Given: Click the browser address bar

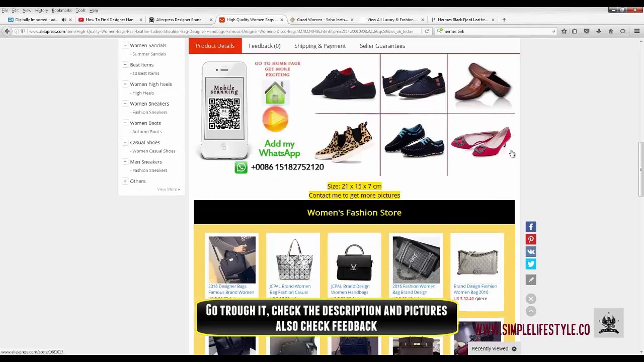Looking at the screenshot, I should [221, 31].
